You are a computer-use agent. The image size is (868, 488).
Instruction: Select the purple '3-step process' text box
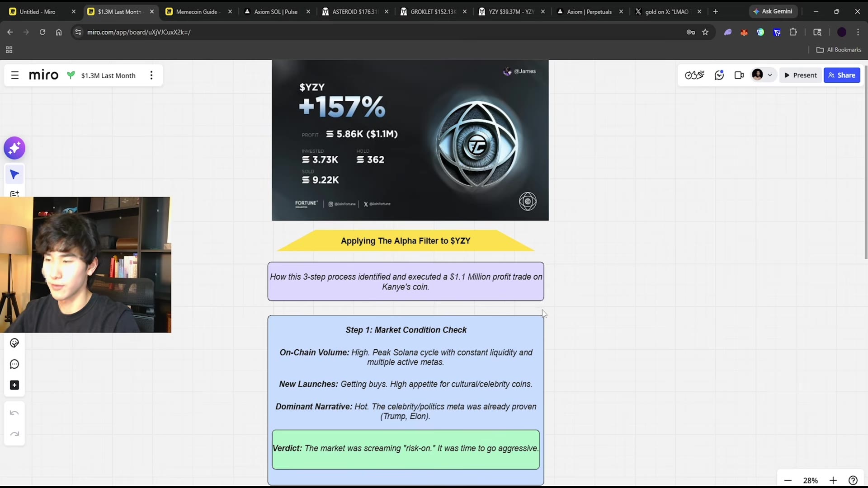(406, 282)
